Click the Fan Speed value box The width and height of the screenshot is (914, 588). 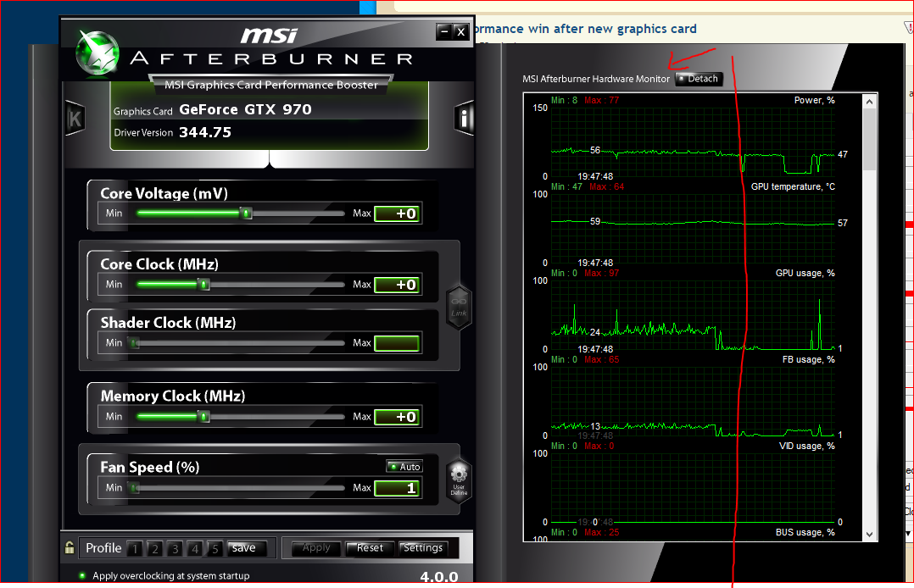point(397,488)
